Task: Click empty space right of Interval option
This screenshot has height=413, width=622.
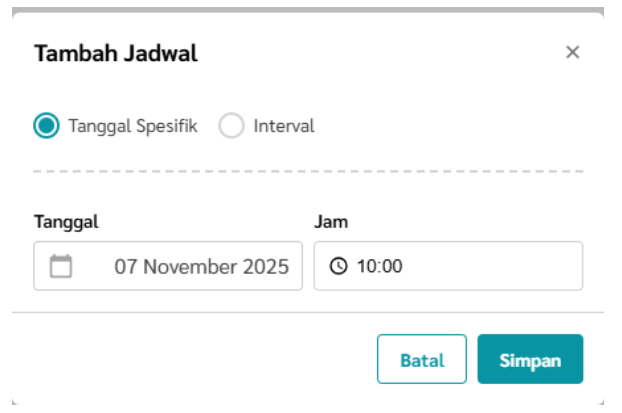Action: click(x=450, y=126)
